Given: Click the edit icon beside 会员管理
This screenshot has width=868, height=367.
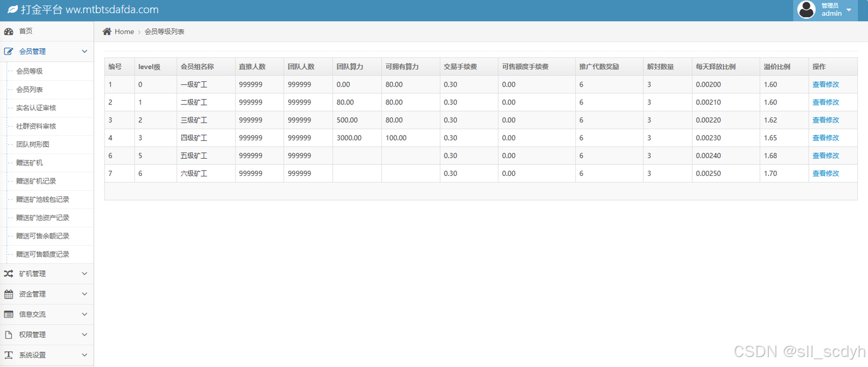Looking at the screenshot, I should [8, 51].
